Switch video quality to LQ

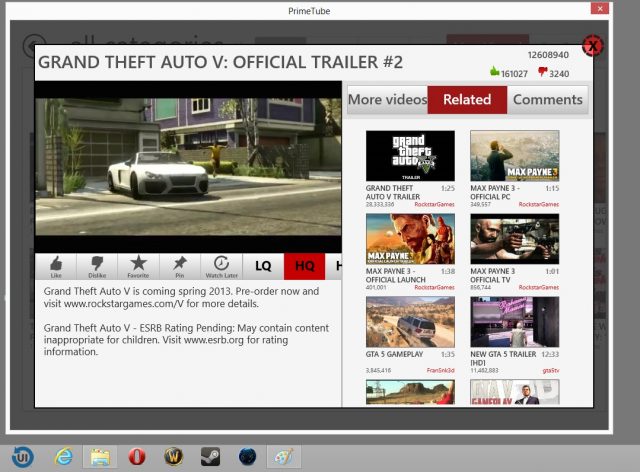263,266
